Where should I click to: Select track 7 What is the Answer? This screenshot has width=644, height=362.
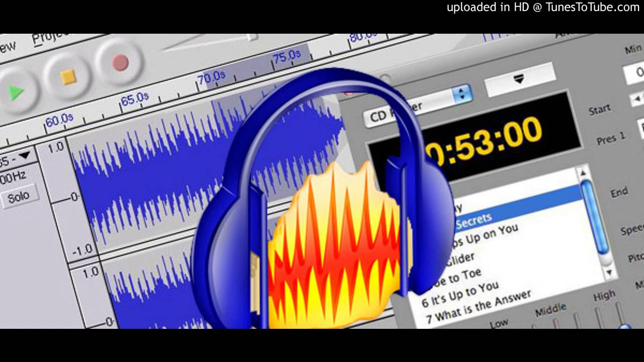click(478, 306)
